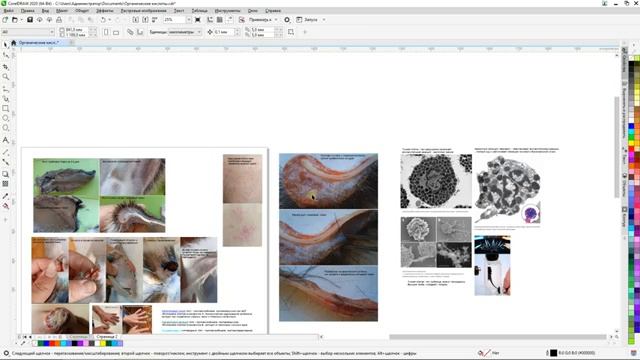This screenshot has width=640, height=360.
Task: Select the Parallel Dimension line tool
Action: click(5, 152)
